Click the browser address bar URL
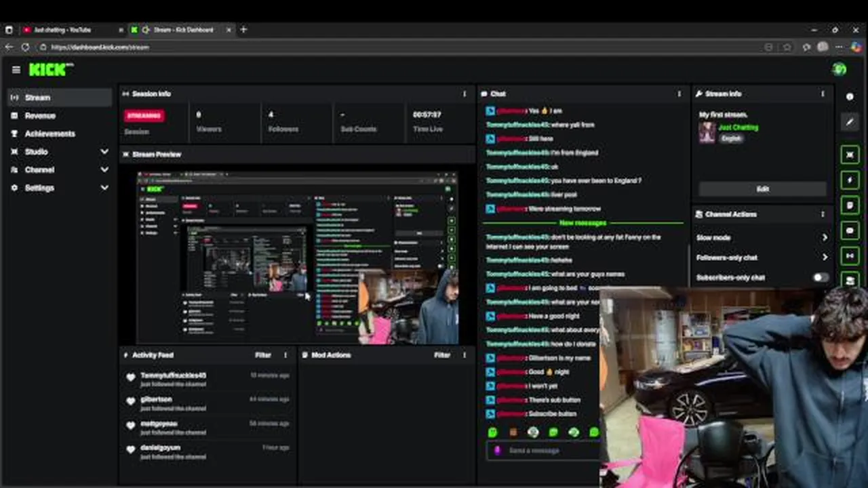 [100, 47]
